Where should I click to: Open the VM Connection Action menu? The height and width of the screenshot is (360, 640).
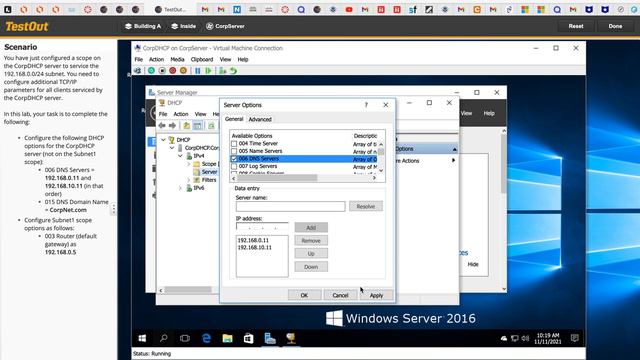tap(156, 59)
